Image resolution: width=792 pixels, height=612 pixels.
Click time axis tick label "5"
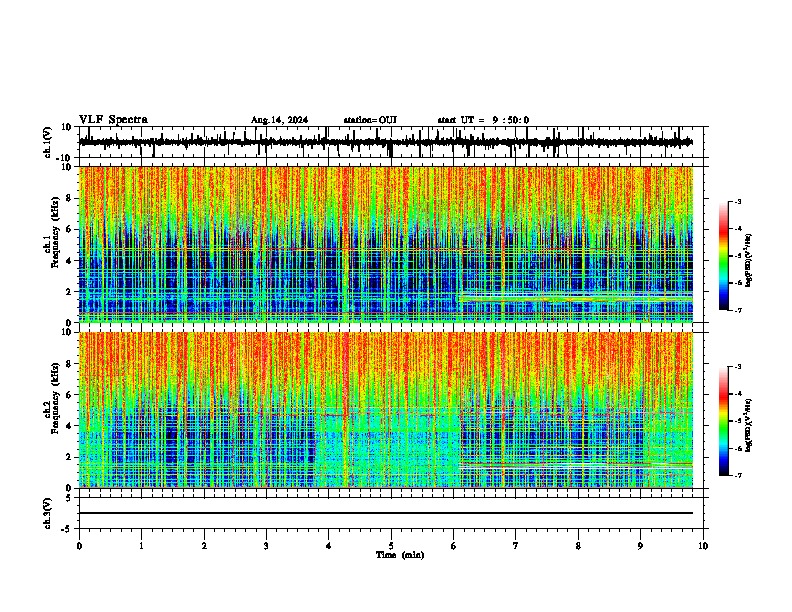click(x=391, y=546)
